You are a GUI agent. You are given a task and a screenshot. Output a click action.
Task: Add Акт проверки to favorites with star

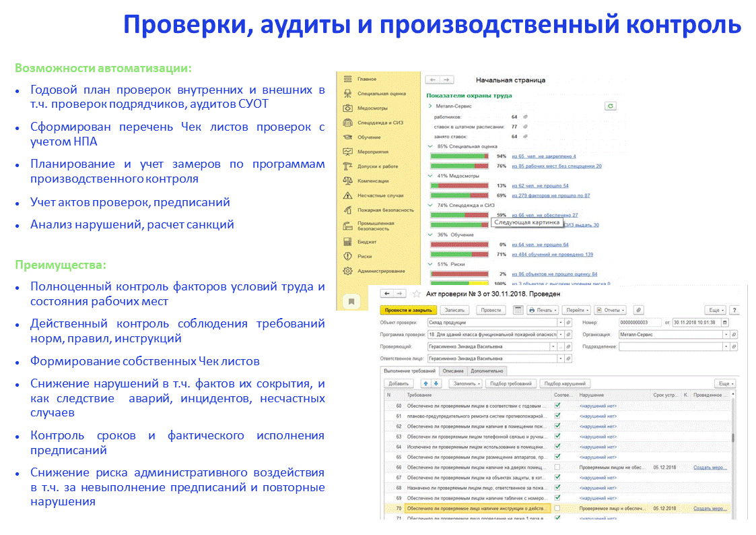(417, 293)
